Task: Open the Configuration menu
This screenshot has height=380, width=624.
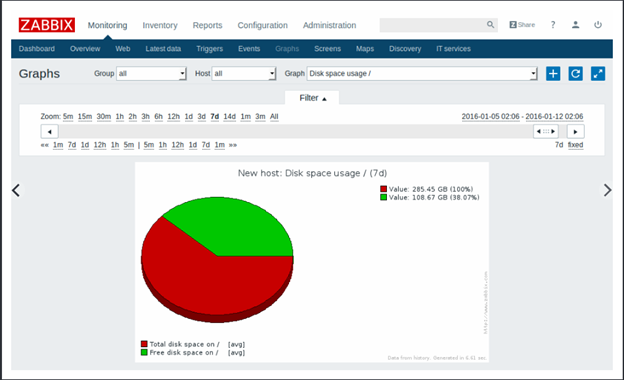Action: coord(263,25)
